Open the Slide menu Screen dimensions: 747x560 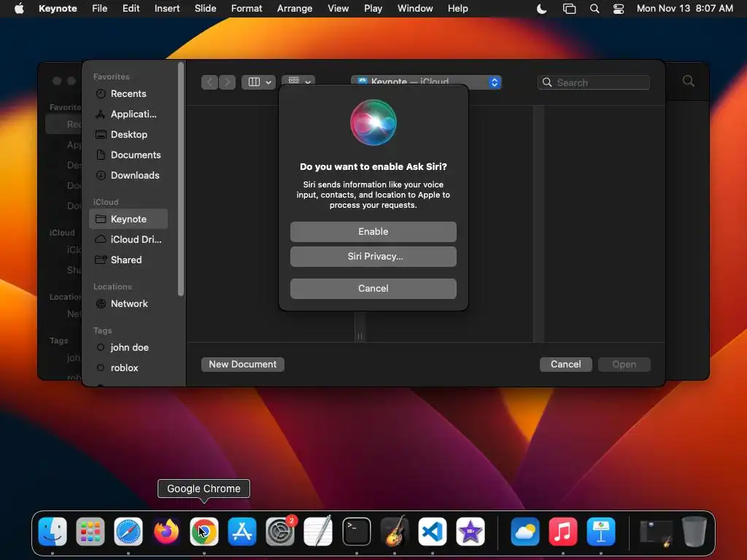(x=205, y=8)
